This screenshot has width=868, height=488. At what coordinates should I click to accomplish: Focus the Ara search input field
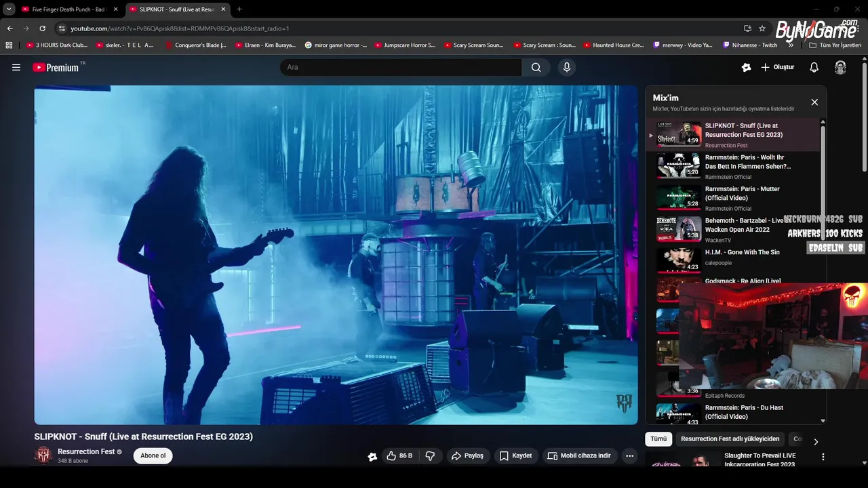pos(401,67)
